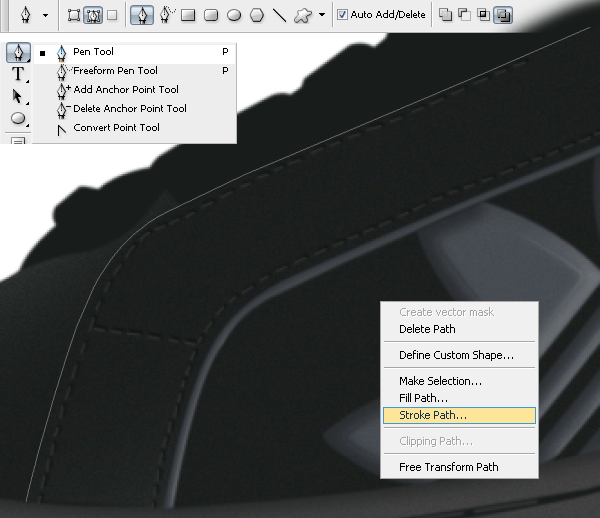Click the Notes tool in toolbox

pyautogui.click(x=18, y=140)
